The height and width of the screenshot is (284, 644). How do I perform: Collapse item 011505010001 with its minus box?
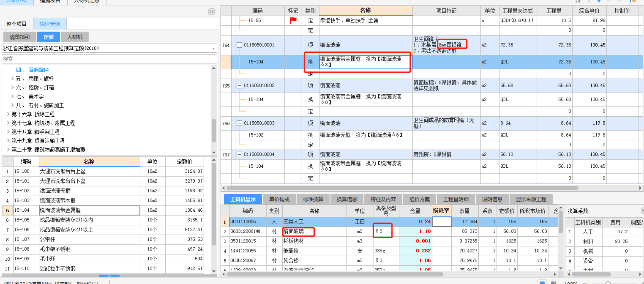(x=239, y=45)
